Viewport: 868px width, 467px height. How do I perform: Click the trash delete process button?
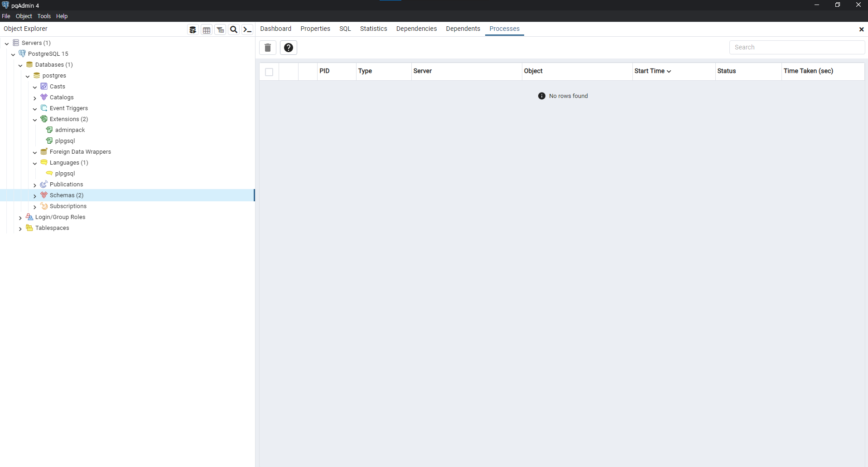(268, 48)
